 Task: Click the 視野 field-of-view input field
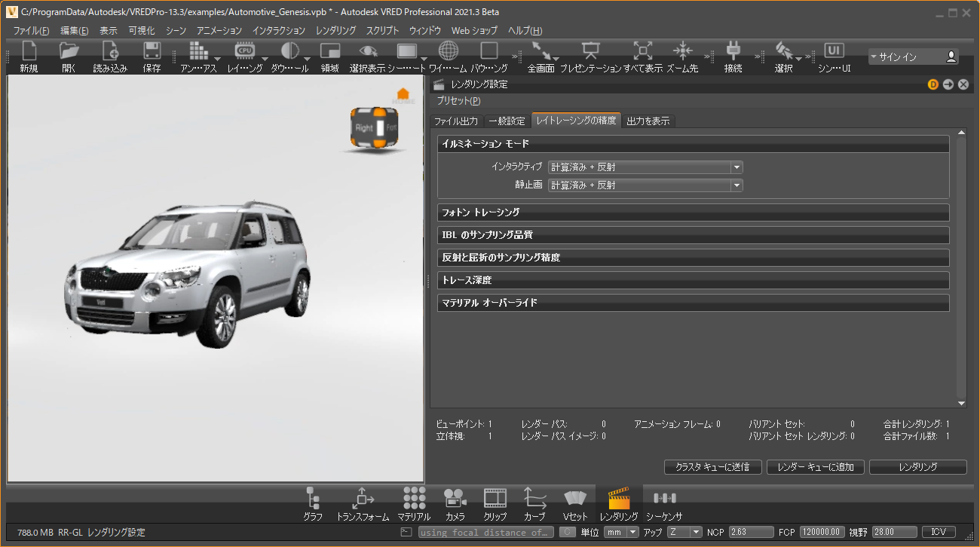click(x=894, y=532)
